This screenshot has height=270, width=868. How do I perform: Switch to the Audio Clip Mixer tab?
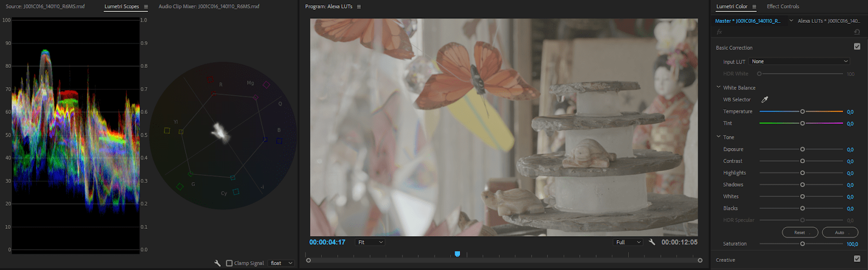(209, 7)
